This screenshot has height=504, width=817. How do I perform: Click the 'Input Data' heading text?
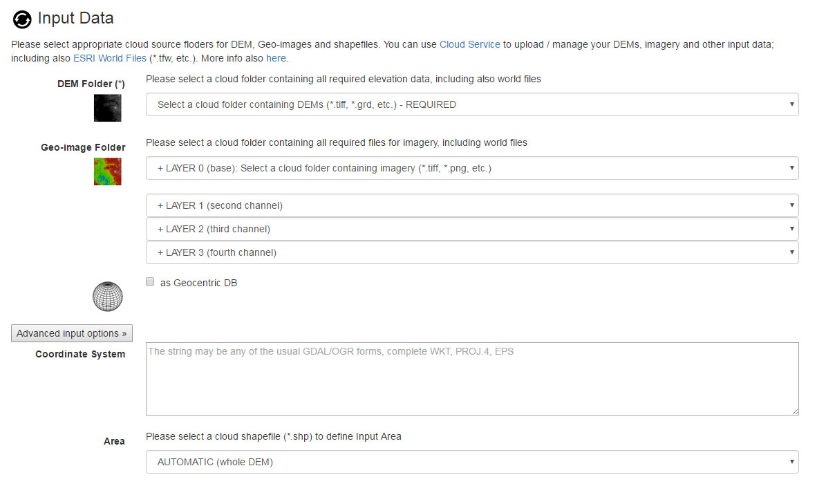pyautogui.click(x=75, y=18)
